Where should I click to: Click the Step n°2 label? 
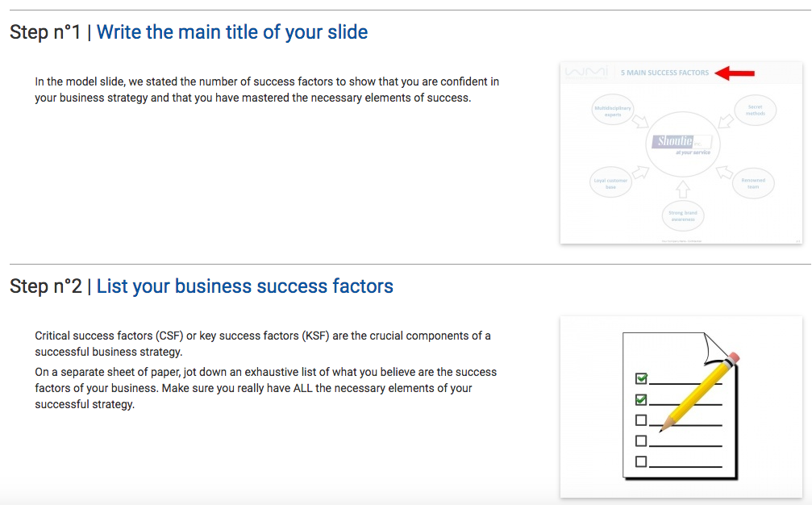[46, 286]
